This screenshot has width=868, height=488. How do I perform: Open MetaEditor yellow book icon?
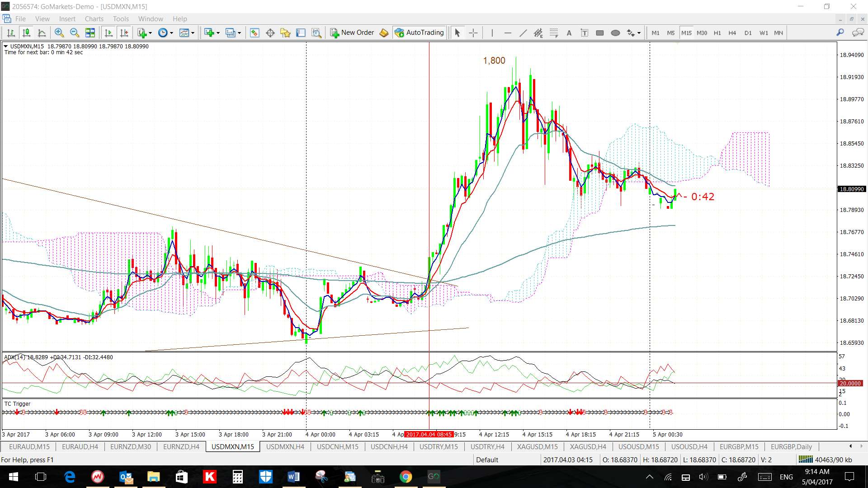pos(384,33)
